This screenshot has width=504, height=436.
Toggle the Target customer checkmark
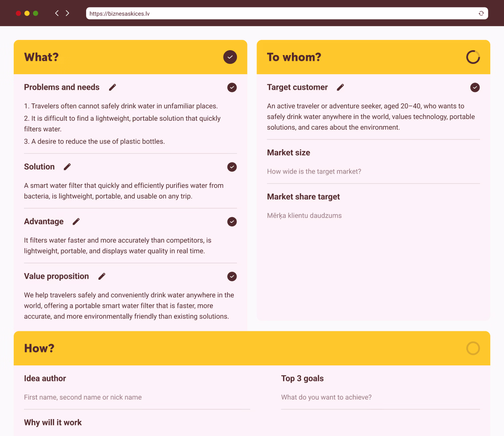[x=475, y=87]
